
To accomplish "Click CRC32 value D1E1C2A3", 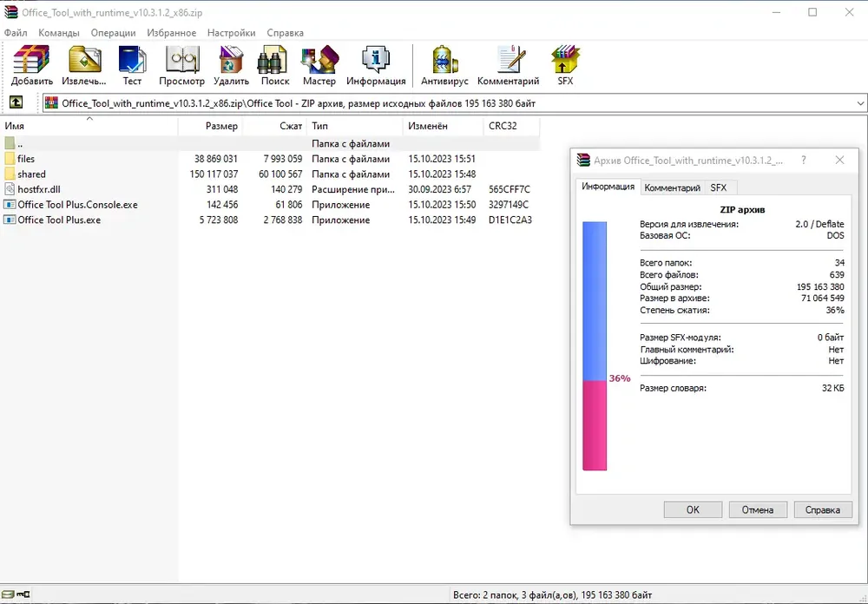I will pyautogui.click(x=510, y=220).
